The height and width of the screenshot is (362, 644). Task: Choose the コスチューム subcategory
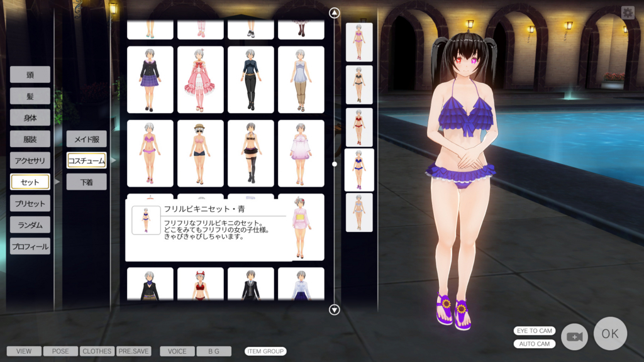87,160
